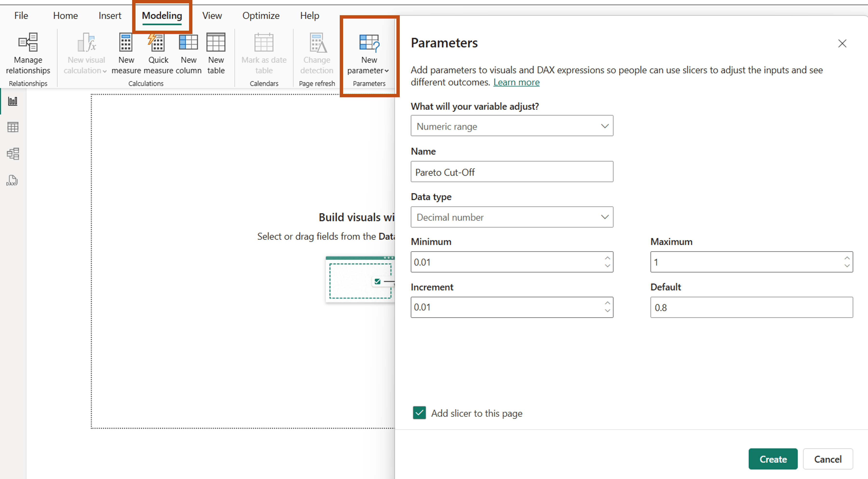The width and height of the screenshot is (868, 479).
Task: Add a New column
Action: coord(188,54)
